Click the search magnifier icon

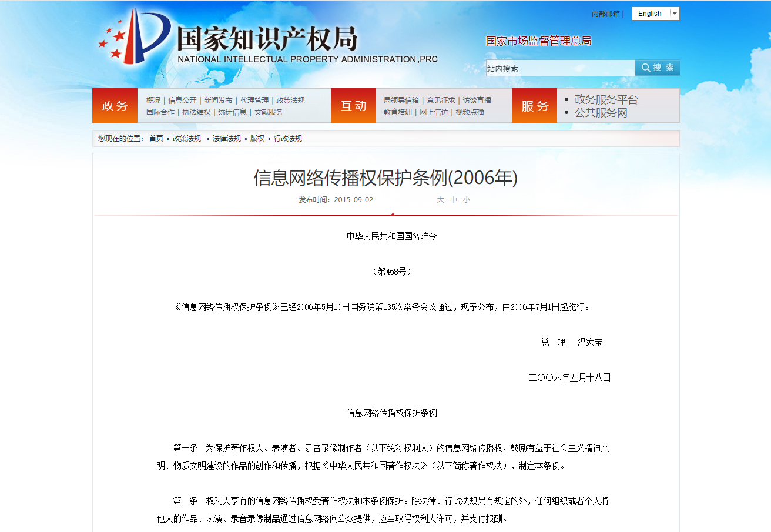(x=645, y=67)
